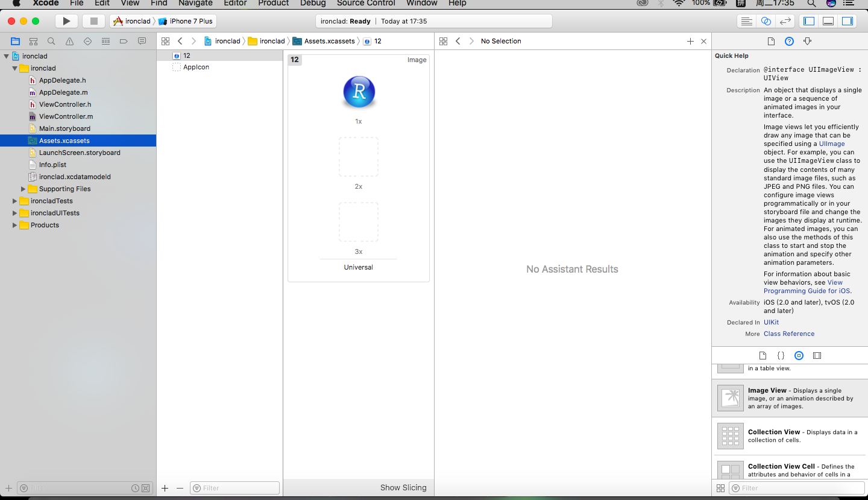Screen dimensions: 868x500
Task: Open the Assets.xcassets jump bar segment
Action: click(325, 41)
